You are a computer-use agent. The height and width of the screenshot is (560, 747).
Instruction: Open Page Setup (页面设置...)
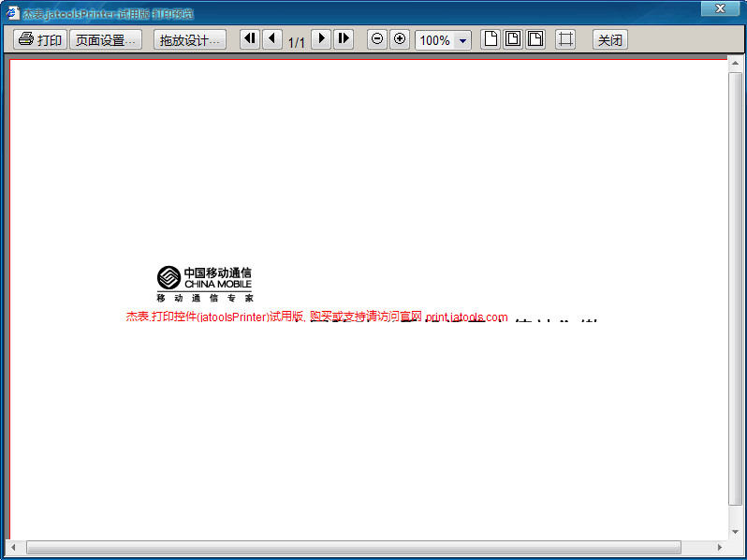[106, 39]
